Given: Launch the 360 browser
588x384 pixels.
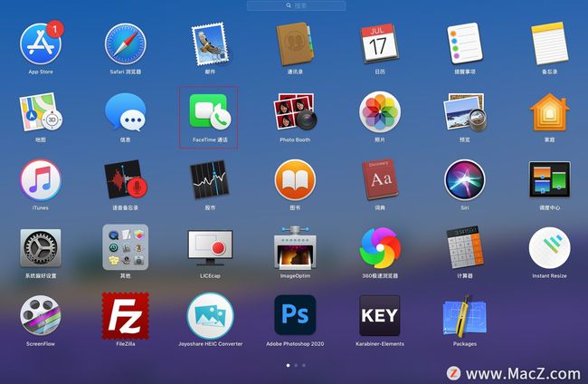Looking at the screenshot, I should coord(380,248).
